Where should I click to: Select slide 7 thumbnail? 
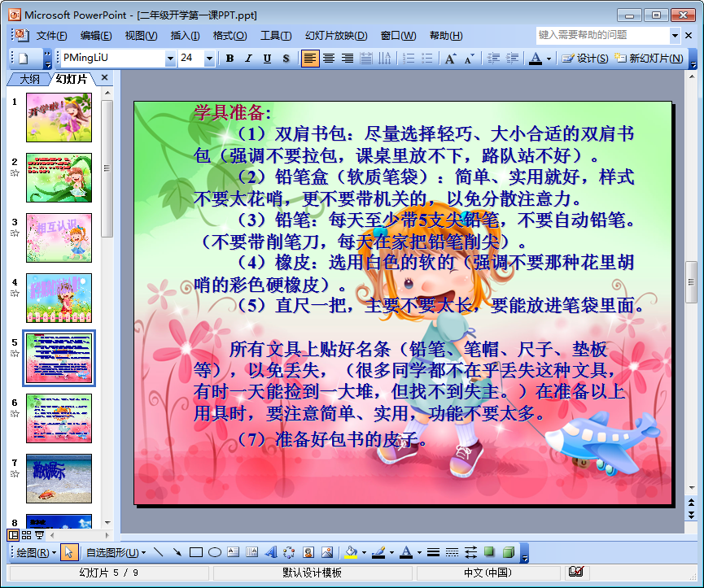point(59,478)
